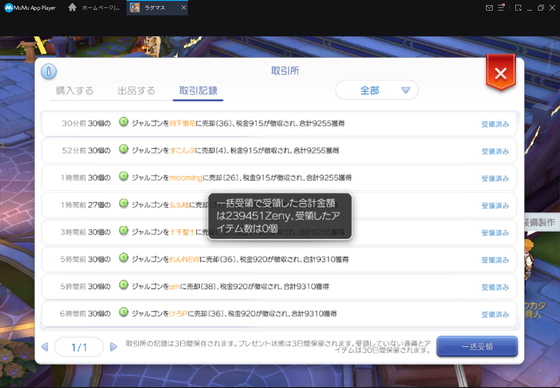Viewport: 560px width, 388px height.
Task: Click 受領済み on the mooming row
Action: click(495, 178)
